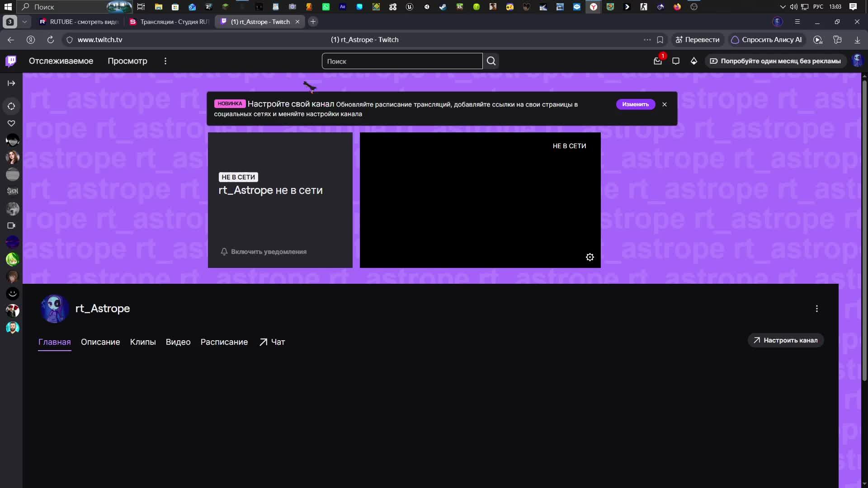Bookmark this page with the bookmark icon
The width and height of the screenshot is (868, 488).
(660, 40)
